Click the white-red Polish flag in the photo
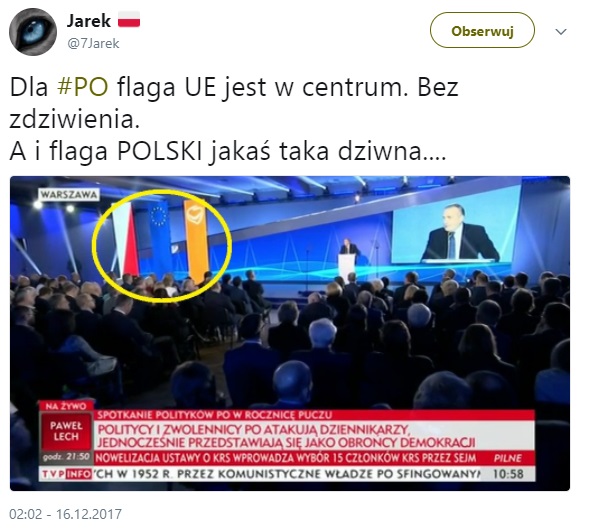The width and height of the screenshot is (608, 529). pos(125,239)
